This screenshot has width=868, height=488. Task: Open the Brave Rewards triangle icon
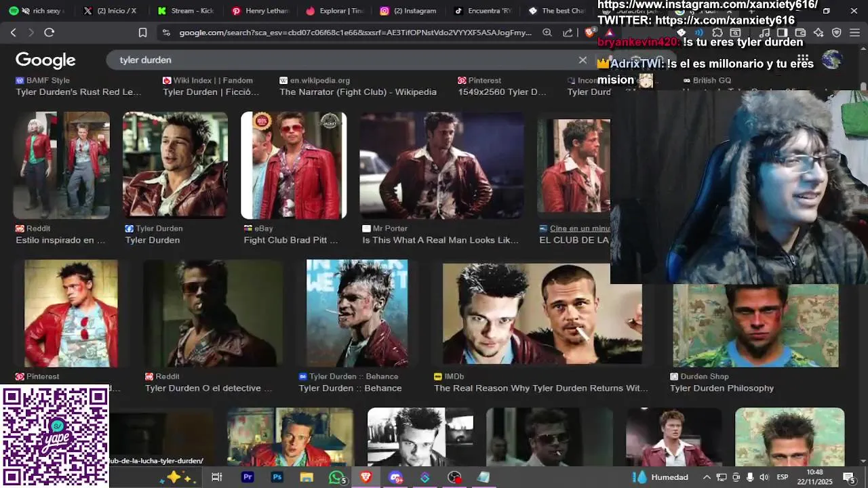(x=610, y=33)
